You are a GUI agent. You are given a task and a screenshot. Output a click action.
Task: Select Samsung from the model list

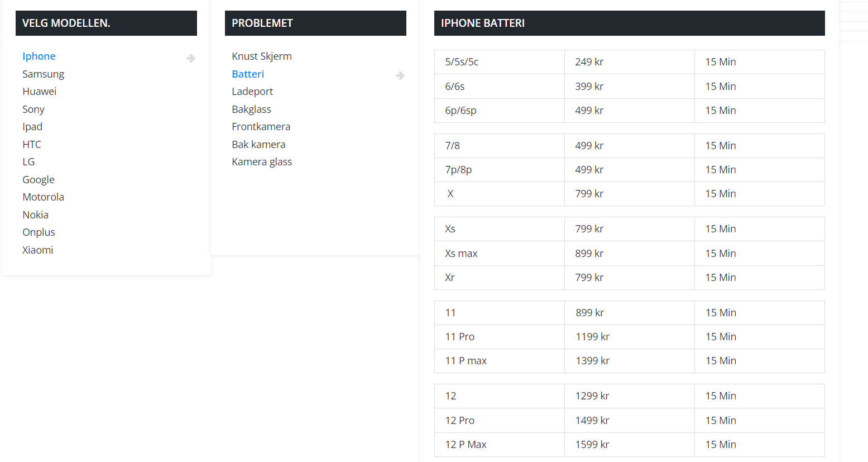coord(43,74)
